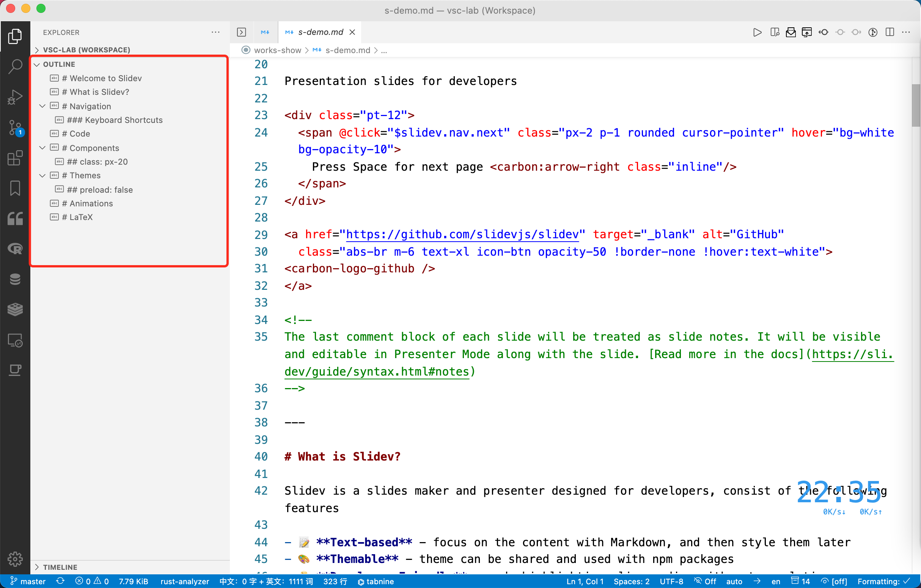Click master branch indicator in status bar

(28, 581)
